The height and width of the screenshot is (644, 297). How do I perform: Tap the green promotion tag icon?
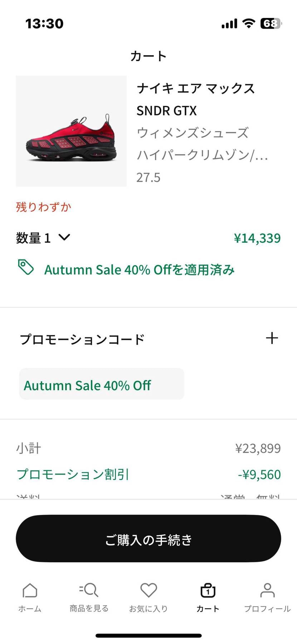(x=26, y=267)
